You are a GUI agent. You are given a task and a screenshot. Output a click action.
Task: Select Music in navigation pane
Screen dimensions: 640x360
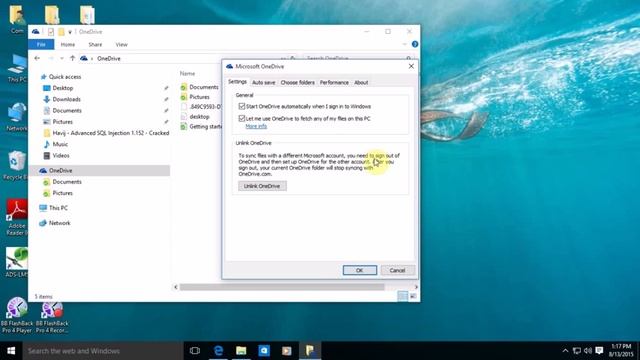(x=60, y=144)
